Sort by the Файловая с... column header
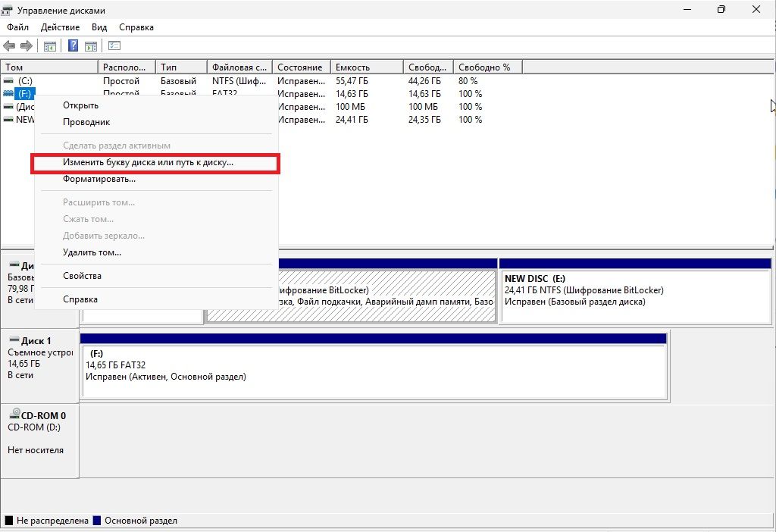Viewport: 776px width, 532px height. point(239,67)
